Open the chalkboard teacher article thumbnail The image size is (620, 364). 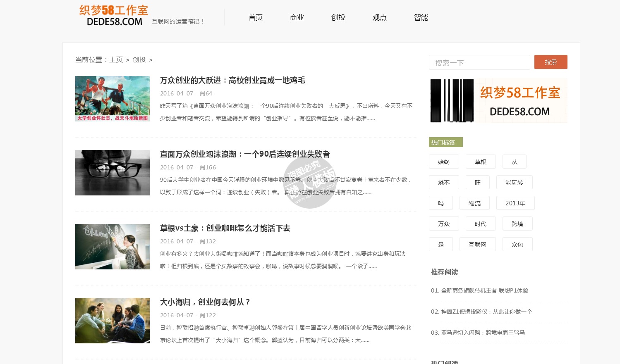(x=113, y=247)
